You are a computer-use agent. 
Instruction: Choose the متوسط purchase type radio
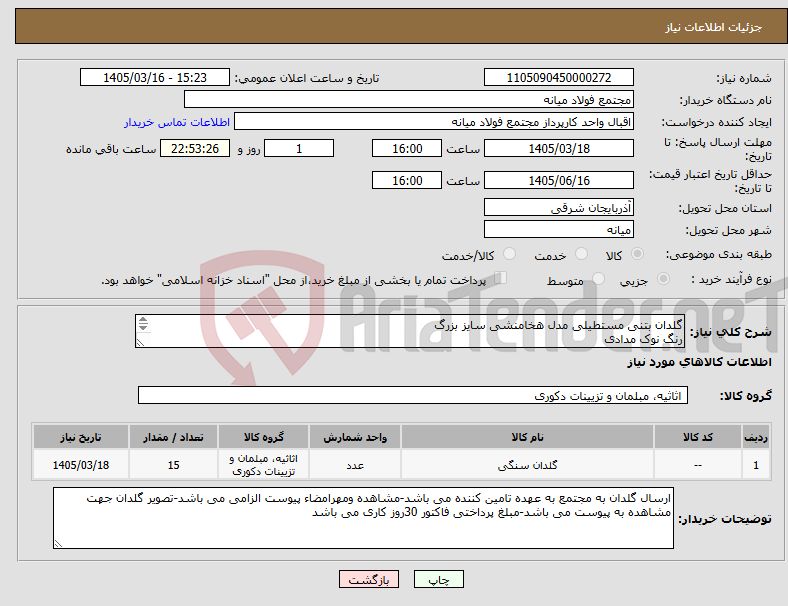click(x=598, y=278)
